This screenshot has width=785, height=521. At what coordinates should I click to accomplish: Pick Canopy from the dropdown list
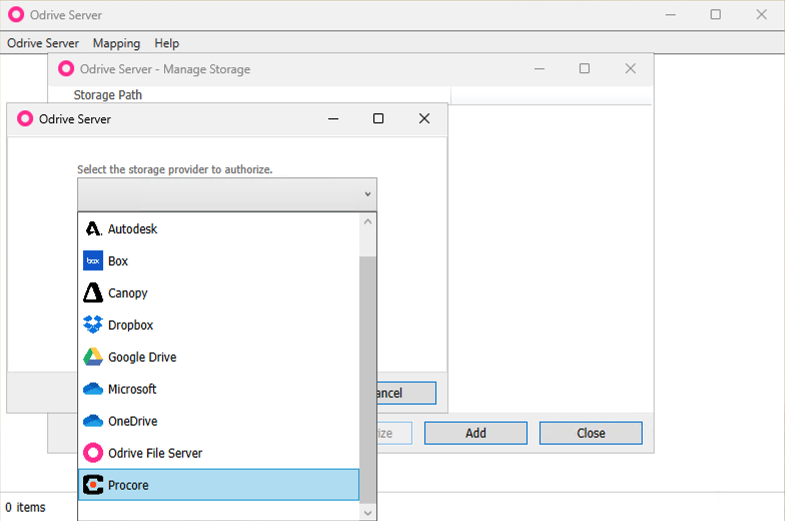coord(219,293)
